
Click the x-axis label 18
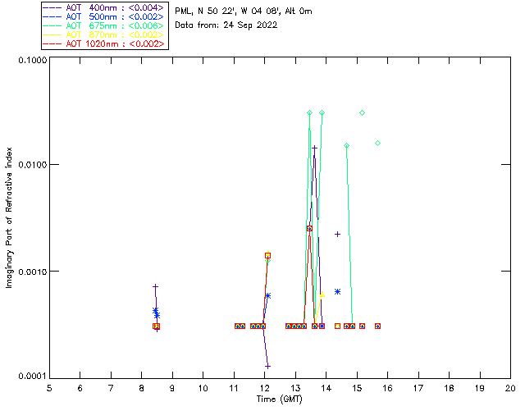(x=450, y=388)
